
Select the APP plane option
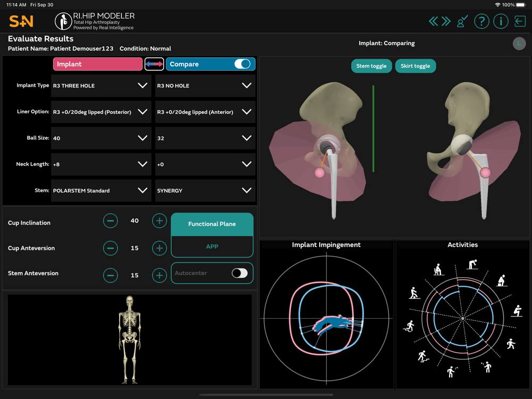coord(212,247)
